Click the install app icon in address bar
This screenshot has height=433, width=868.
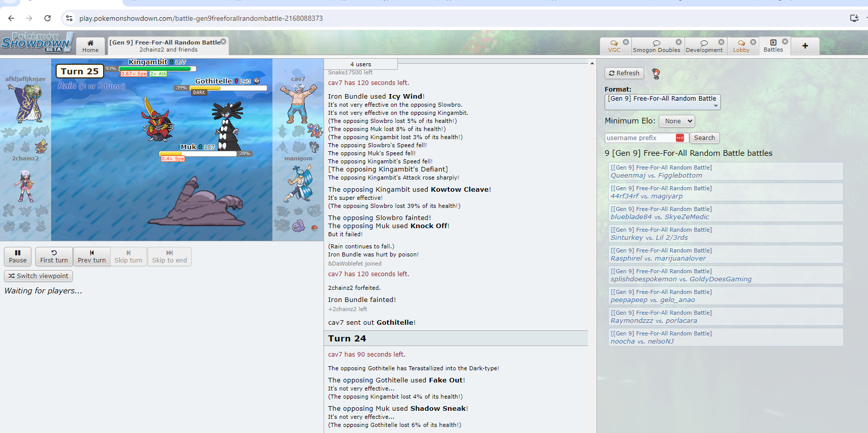(854, 18)
